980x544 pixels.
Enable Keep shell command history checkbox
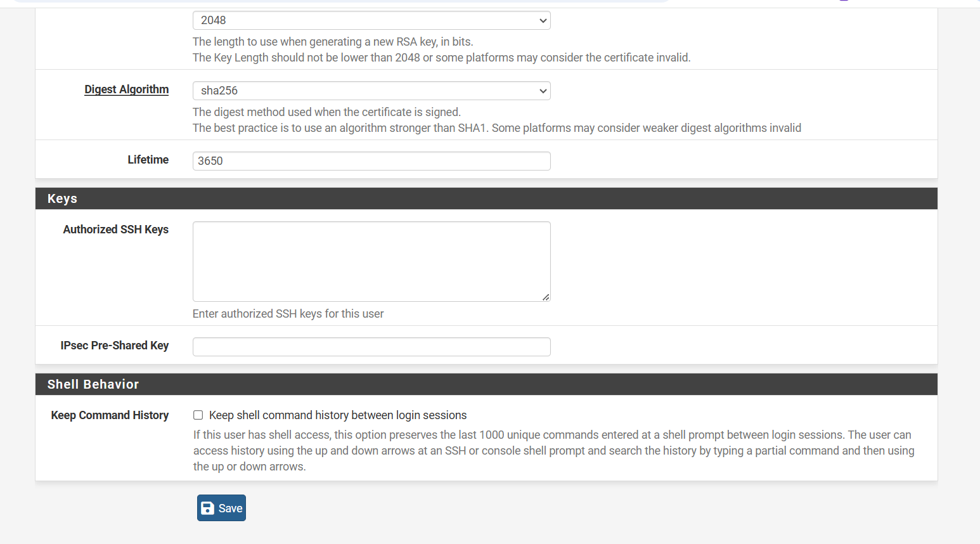point(198,415)
